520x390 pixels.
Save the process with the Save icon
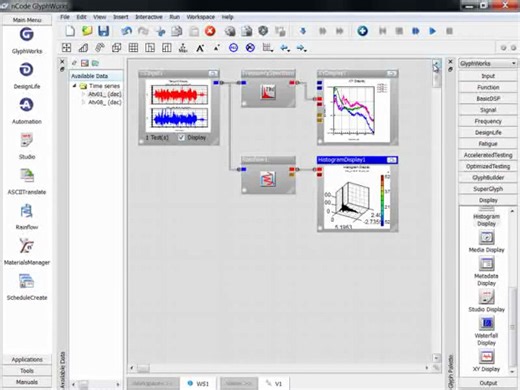coord(104,31)
